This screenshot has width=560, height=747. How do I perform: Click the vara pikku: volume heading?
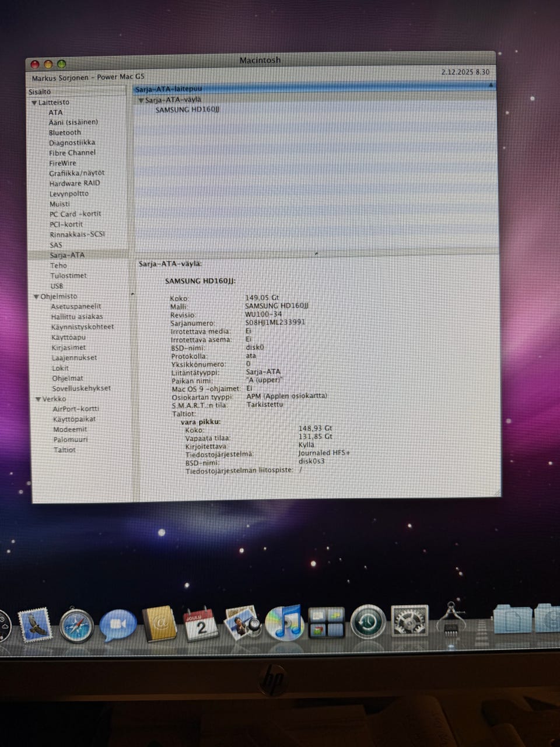pos(201,422)
